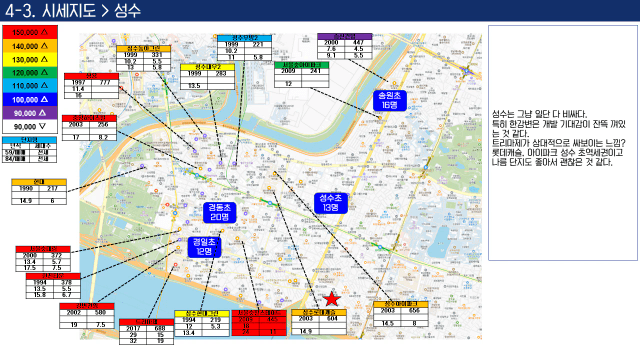The width and height of the screenshot is (640, 360).
Task: Click the 13.5 cell in the 성수대우2 table
Action: point(194,86)
